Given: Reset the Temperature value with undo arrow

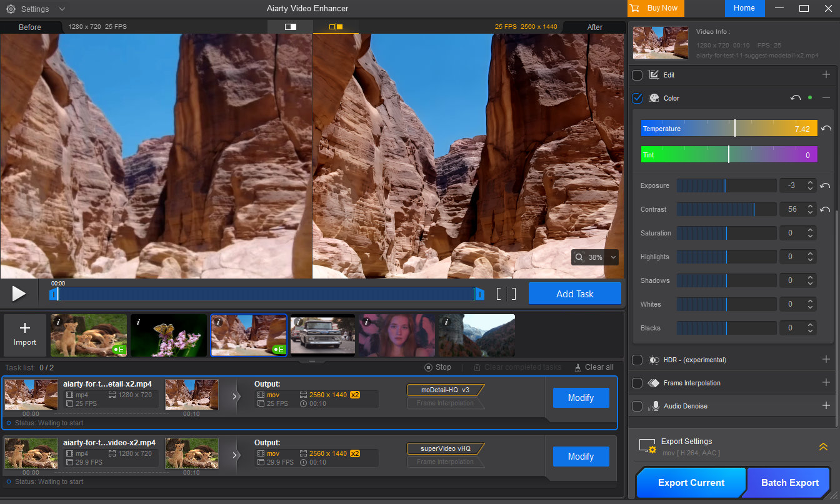Looking at the screenshot, I should [826, 129].
